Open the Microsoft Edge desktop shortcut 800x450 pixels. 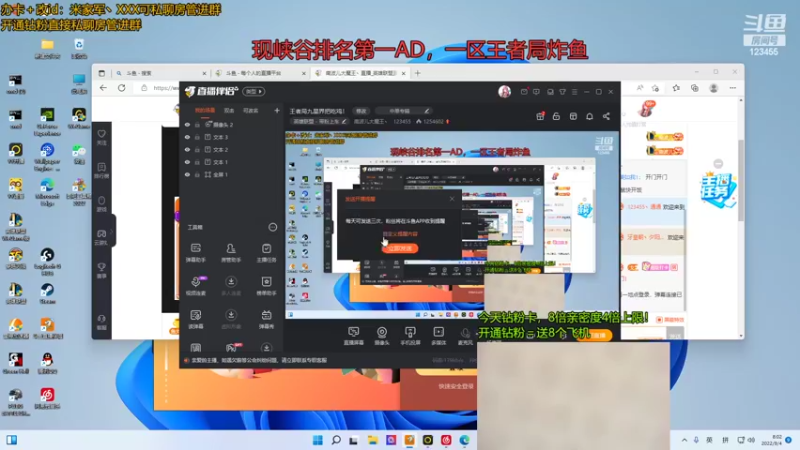pos(47,192)
